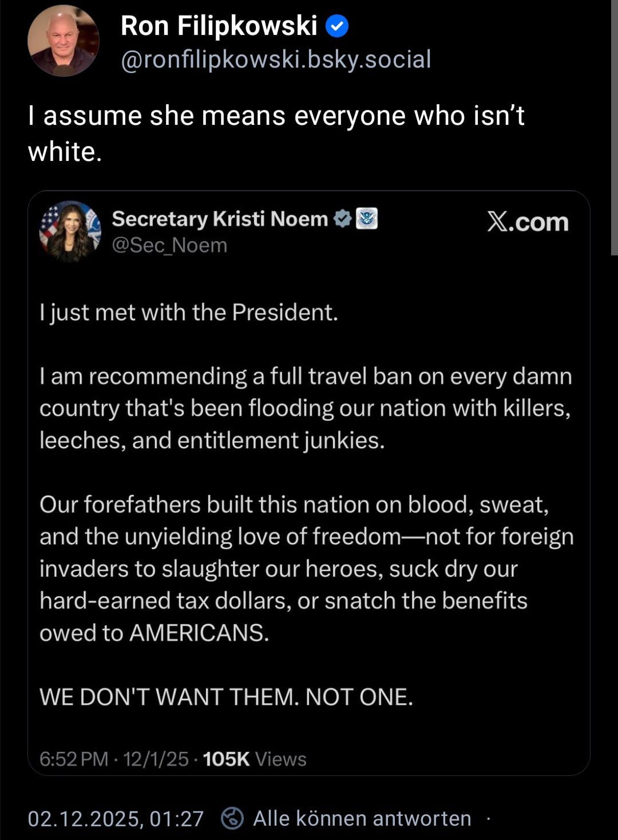Click the Secretary Kristi Noem name
The width and height of the screenshot is (618, 840).
pos(220,219)
